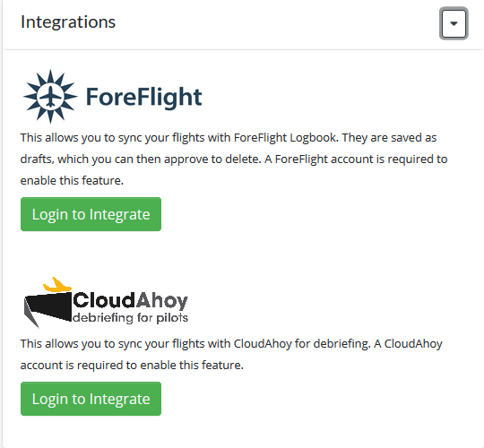Viewport: 484px width, 448px height.
Task: Select ForeFlight's Login to Integrate button
Action: (x=91, y=214)
